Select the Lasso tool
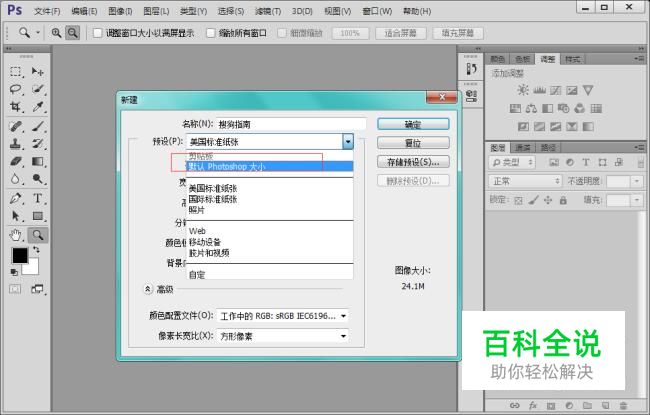 pyautogui.click(x=15, y=89)
